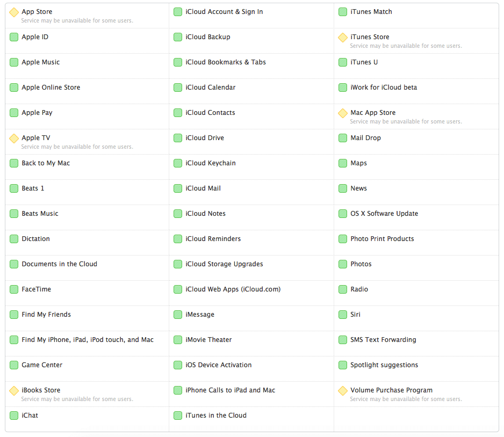Select the iTunes U label
504x437 pixels.
(364, 62)
